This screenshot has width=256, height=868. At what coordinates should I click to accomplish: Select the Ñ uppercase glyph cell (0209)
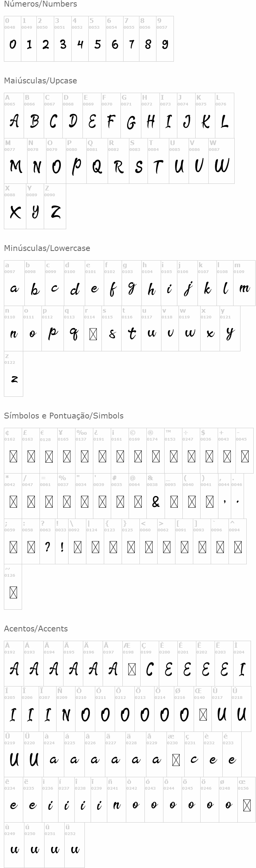tap(65, 709)
